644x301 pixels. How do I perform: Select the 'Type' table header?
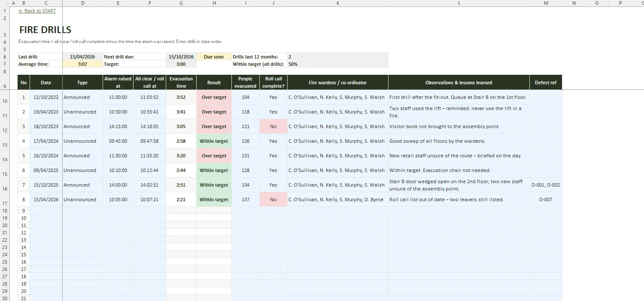[82, 83]
